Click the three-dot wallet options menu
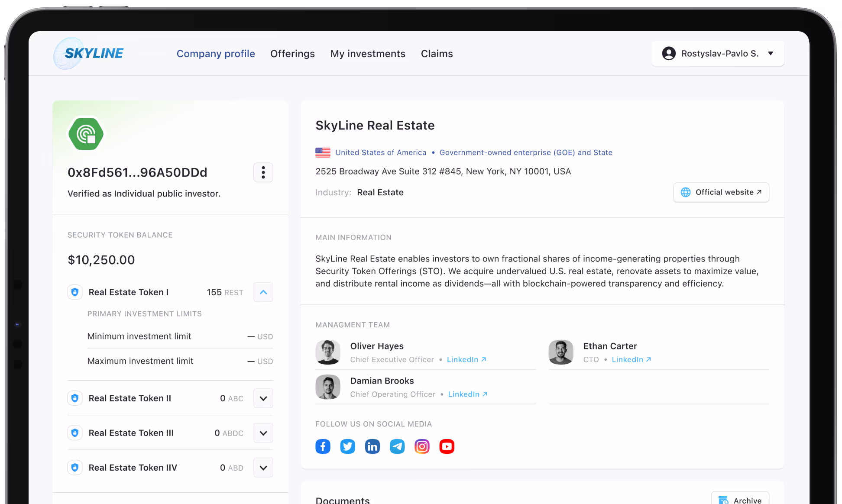Screen dimensions: 842x504 point(263,172)
